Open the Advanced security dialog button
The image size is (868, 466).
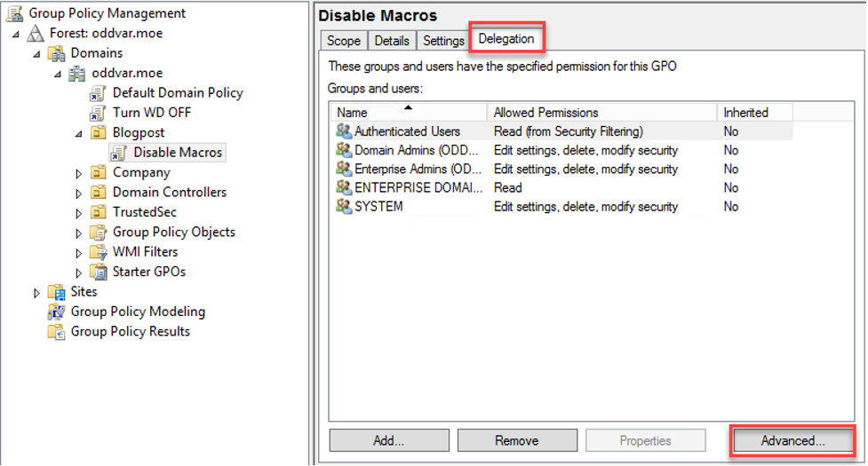[x=792, y=440]
